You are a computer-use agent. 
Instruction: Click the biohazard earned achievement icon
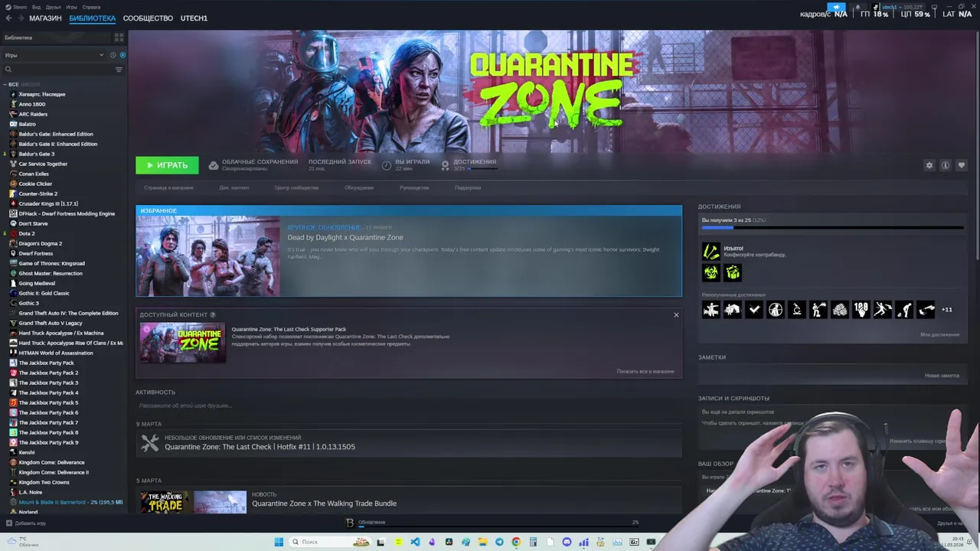(x=710, y=272)
